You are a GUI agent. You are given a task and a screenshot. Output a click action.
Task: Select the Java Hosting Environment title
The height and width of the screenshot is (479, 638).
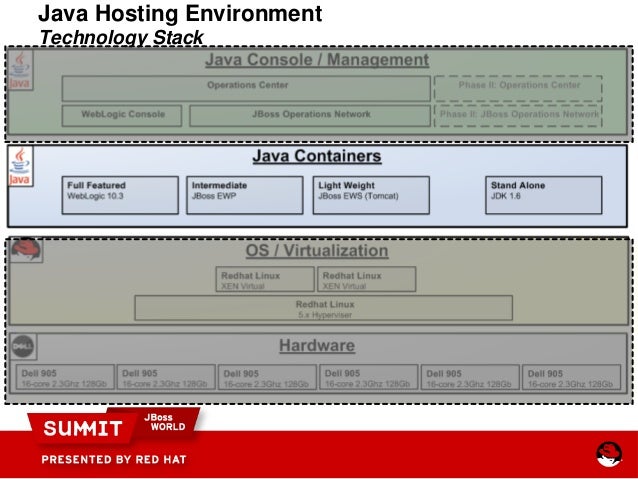[x=180, y=13]
